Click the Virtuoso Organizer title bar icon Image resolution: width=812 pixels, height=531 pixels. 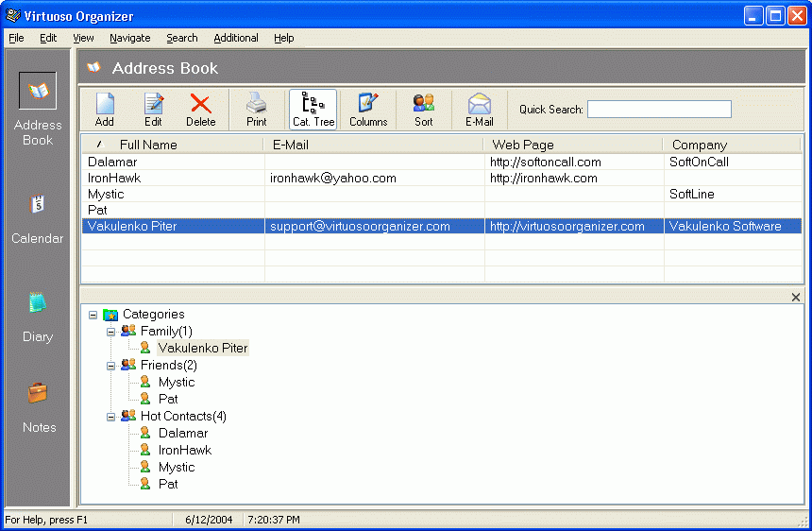(x=13, y=15)
